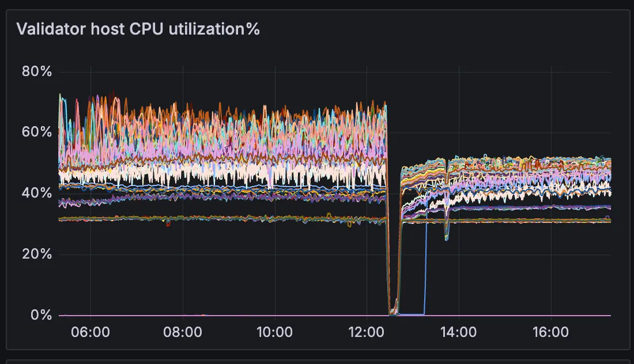
Task: Click the flat blue 0% segment before the blue rise
Action: 412,314
